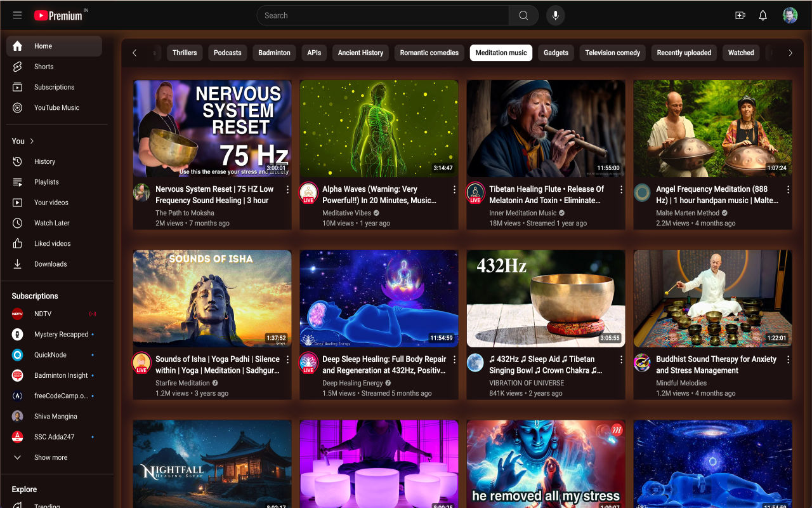The image size is (812, 508).
Task: Select the Romantic comedies chip
Action: (x=429, y=53)
